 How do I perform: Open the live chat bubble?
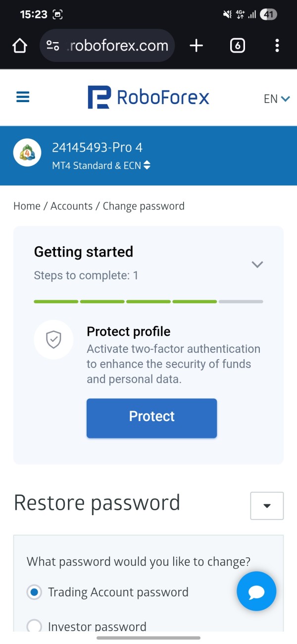click(x=256, y=591)
